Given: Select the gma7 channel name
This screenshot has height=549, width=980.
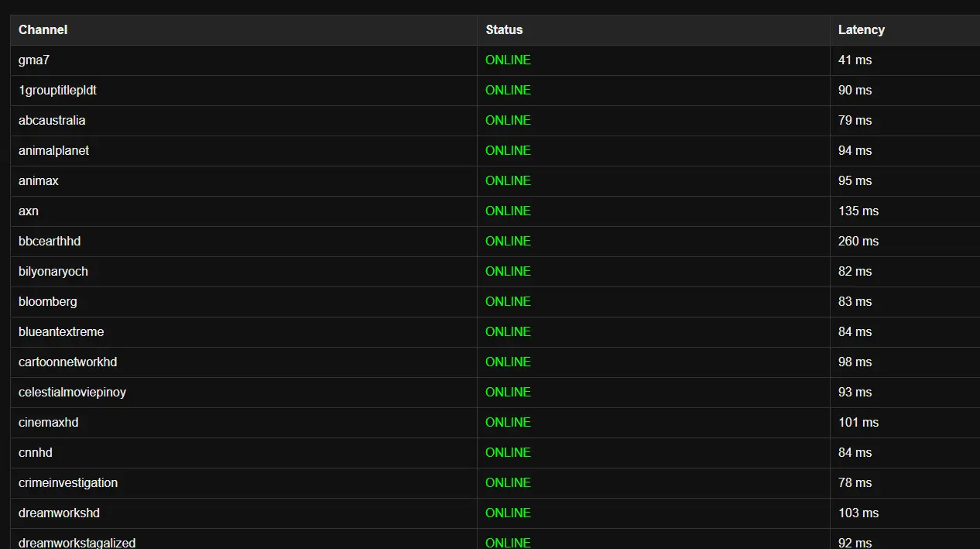Looking at the screenshot, I should click(34, 60).
